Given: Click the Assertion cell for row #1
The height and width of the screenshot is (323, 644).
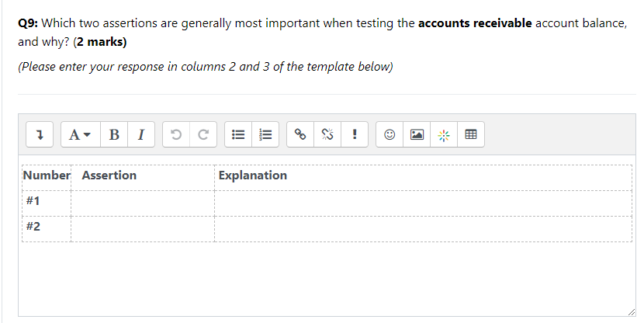Looking at the screenshot, I should click(x=143, y=202).
